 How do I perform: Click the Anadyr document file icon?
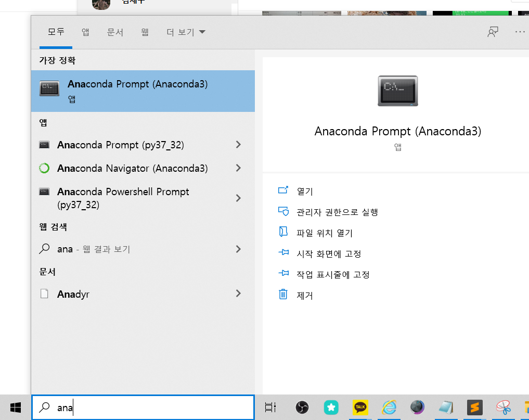point(44,294)
